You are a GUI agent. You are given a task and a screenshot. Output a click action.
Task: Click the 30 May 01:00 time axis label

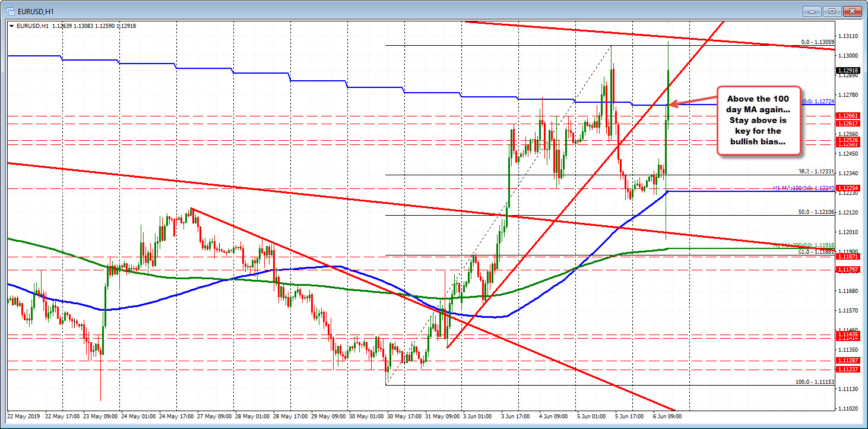367,416
